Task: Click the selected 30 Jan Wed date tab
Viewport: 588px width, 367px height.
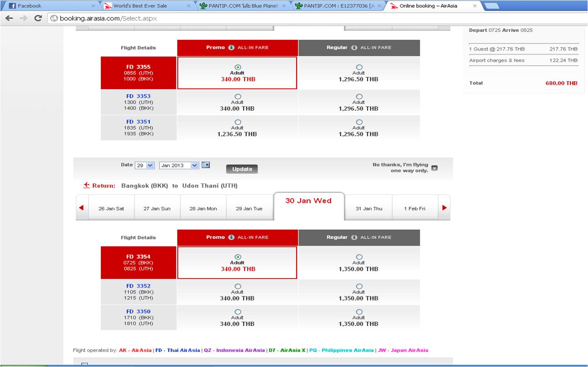Action: 309,206
